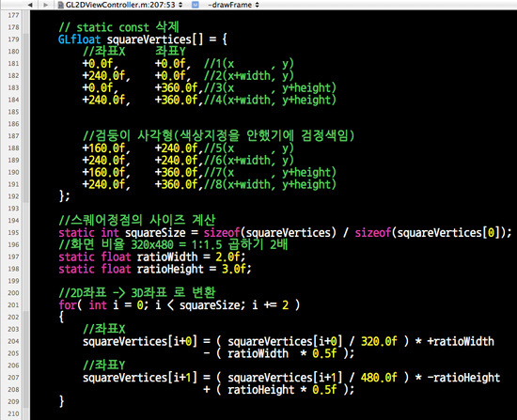Click line number 177 in the gutter

(x=13, y=15)
